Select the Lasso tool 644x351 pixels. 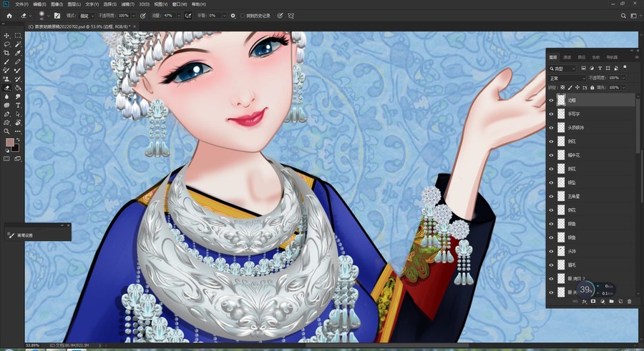click(x=6, y=44)
